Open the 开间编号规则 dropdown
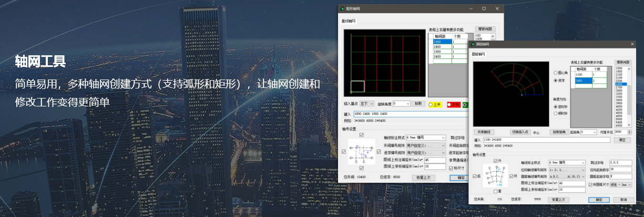The width and height of the screenshot is (644, 217). coord(426,145)
